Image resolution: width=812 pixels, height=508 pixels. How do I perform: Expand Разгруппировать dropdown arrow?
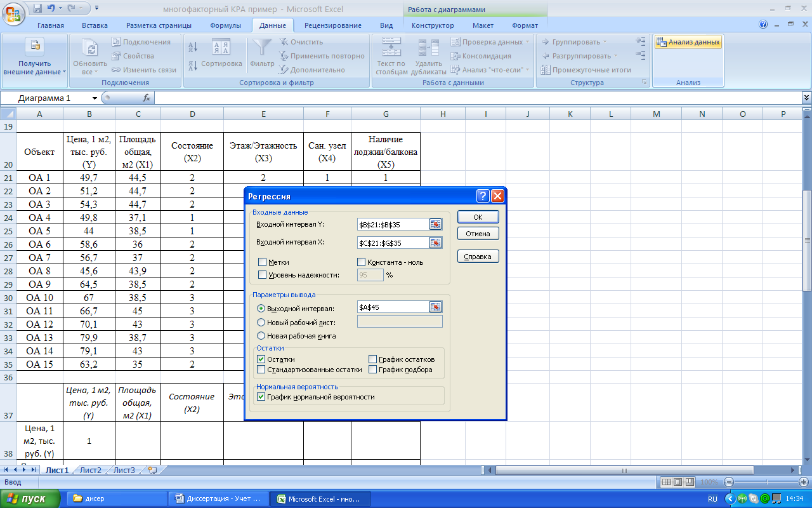click(616, 56)
